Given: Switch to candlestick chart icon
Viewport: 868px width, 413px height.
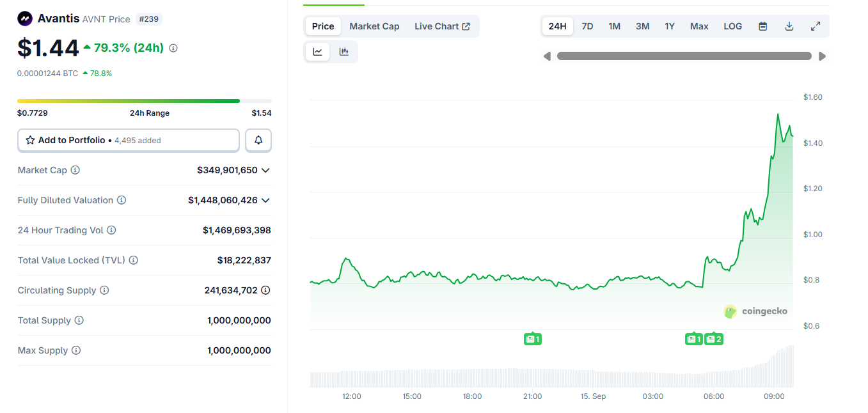Looking at the screenshot, I should 343,51.
